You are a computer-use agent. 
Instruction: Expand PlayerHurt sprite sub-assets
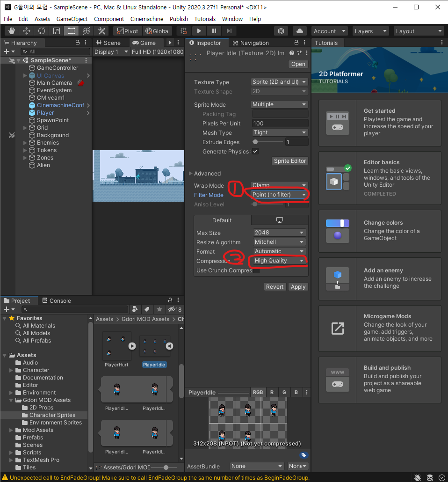132,346
